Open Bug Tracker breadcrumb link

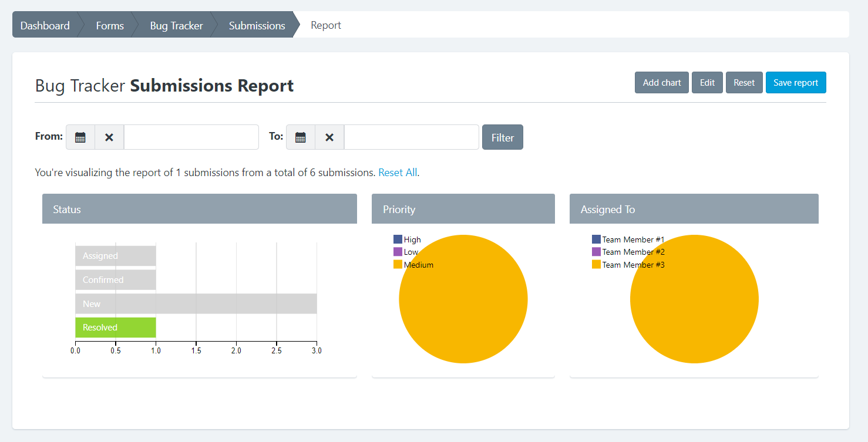pyautogui.click(x=176, y=26)
